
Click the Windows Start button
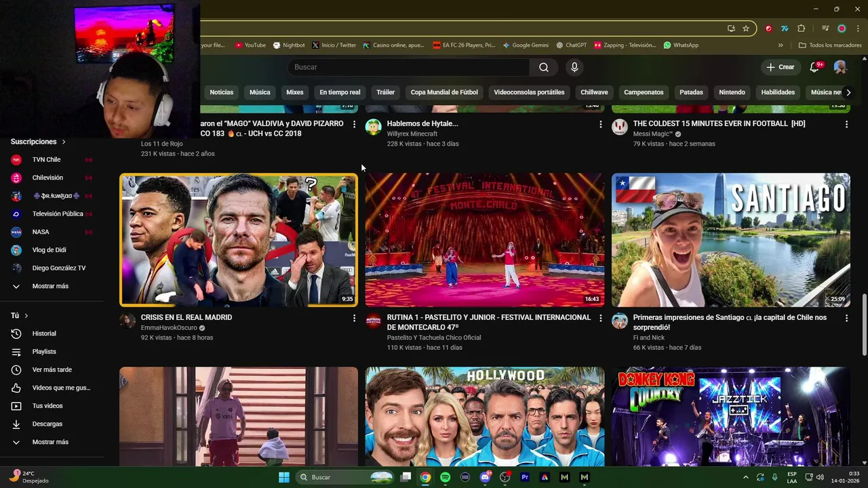tap(284, 477)
